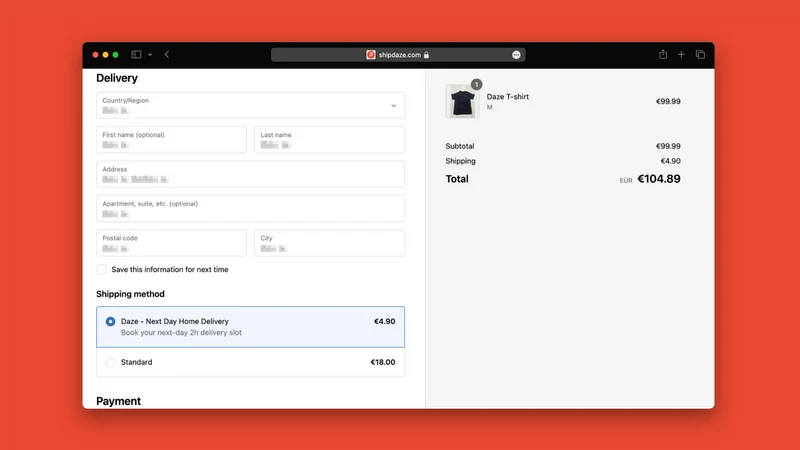Click Apartment, suite, etc. field
The height and width of the screenshot is (450, 800).
pos(251,209)
